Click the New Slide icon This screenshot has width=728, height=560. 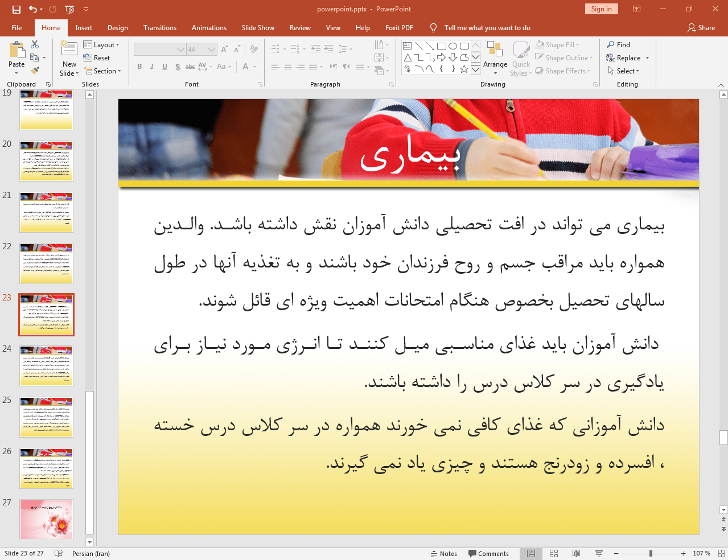[x=69, y=49]
